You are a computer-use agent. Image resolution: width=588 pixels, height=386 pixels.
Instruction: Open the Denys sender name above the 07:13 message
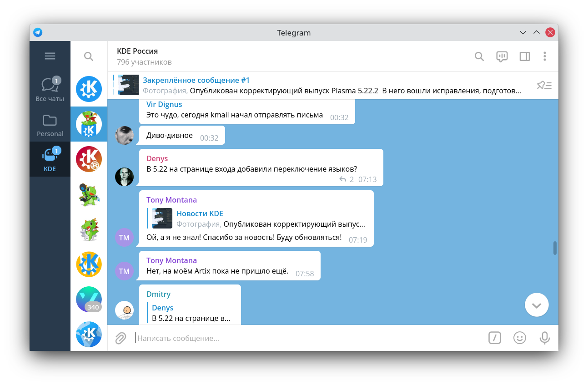point(157,158)
